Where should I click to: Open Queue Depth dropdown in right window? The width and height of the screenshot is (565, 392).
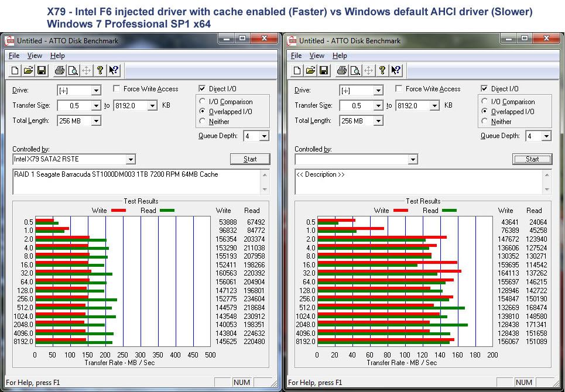[546, 136]
